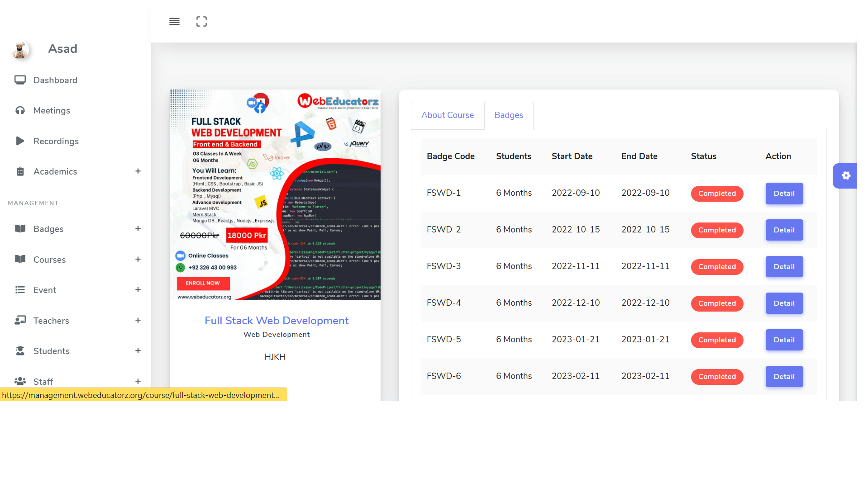Click the Meetings headset icon
The height and width of the screenshot is (492, 868).
tap(20, 110)
